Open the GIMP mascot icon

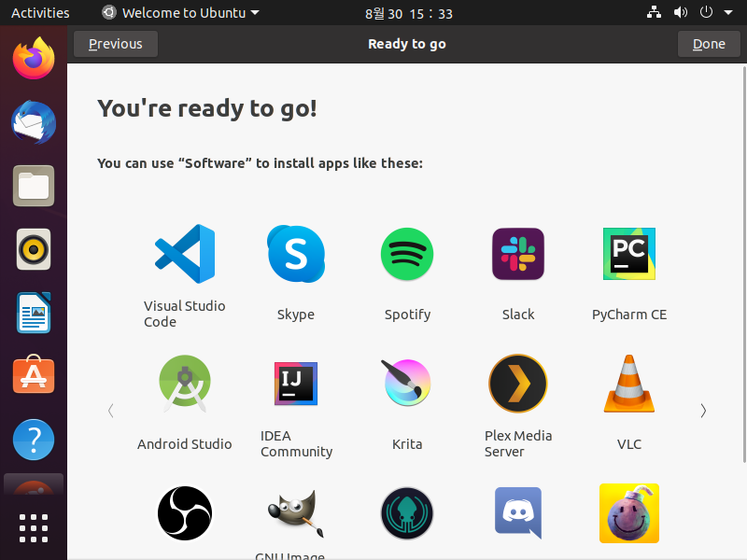tap(296, 513)
